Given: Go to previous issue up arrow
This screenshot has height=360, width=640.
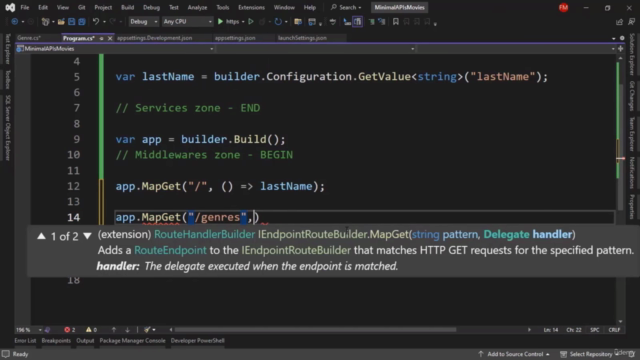Looking at the screenshot, I should tap(114, 329).
